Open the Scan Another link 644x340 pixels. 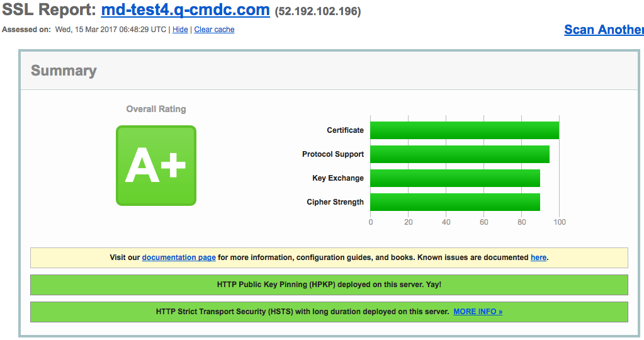[x=603, y=30]
